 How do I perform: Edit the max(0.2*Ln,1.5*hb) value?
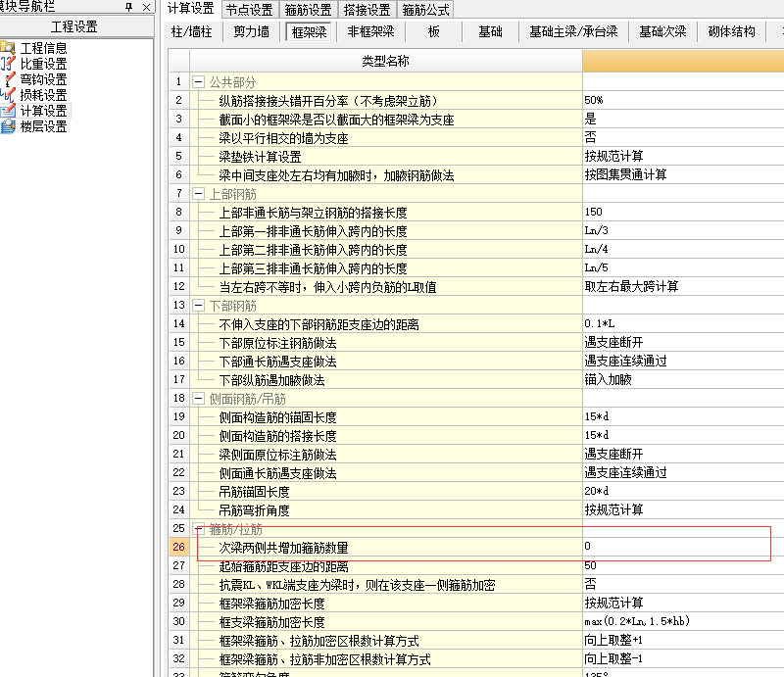(683, 621)
